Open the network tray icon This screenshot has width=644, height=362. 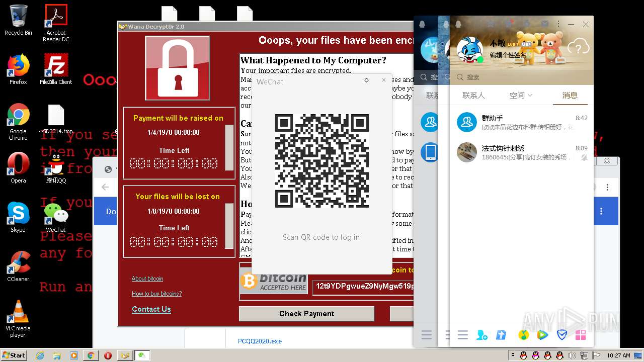point(584,355)
